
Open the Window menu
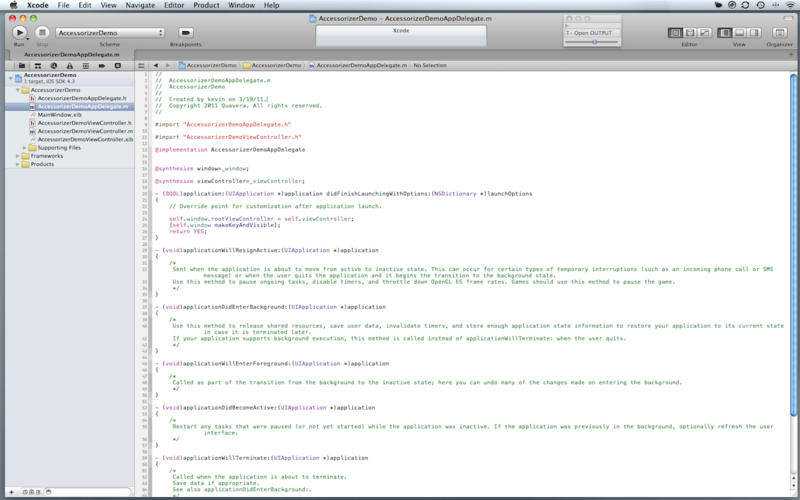point(241,5)
